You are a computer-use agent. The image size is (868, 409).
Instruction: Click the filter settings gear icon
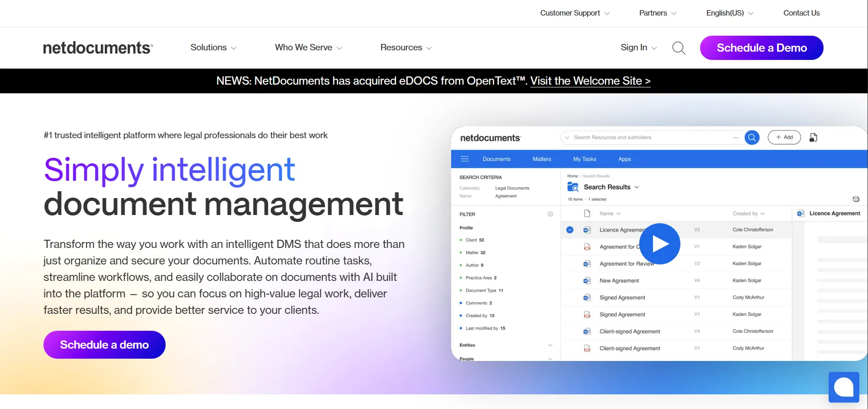pos(550,214)
